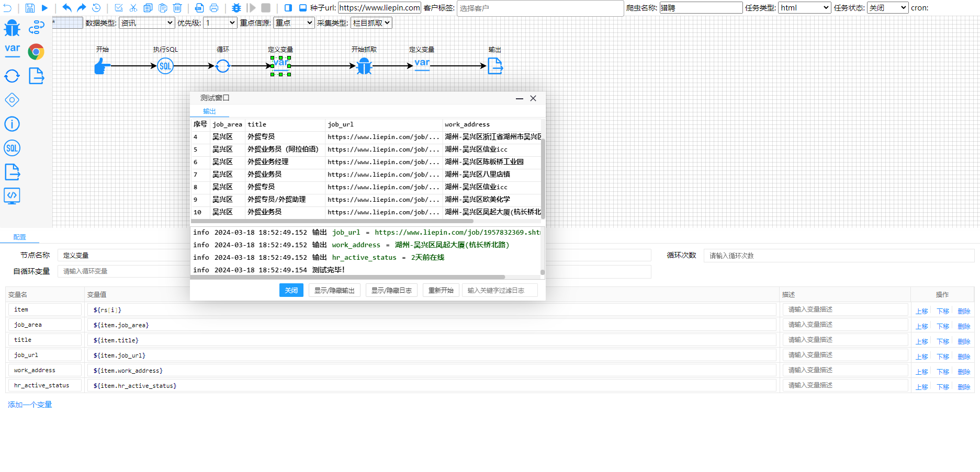Select the 开始 hand node on canvas
Viewport: 980px width, 472px height.
coord(103,66)
